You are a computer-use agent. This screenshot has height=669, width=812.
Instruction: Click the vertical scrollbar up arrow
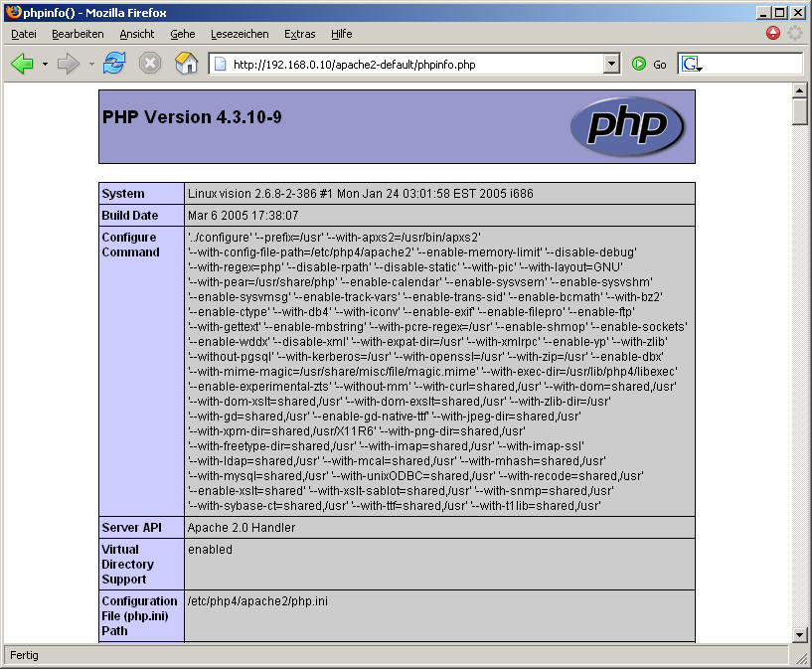coord(799,90)
